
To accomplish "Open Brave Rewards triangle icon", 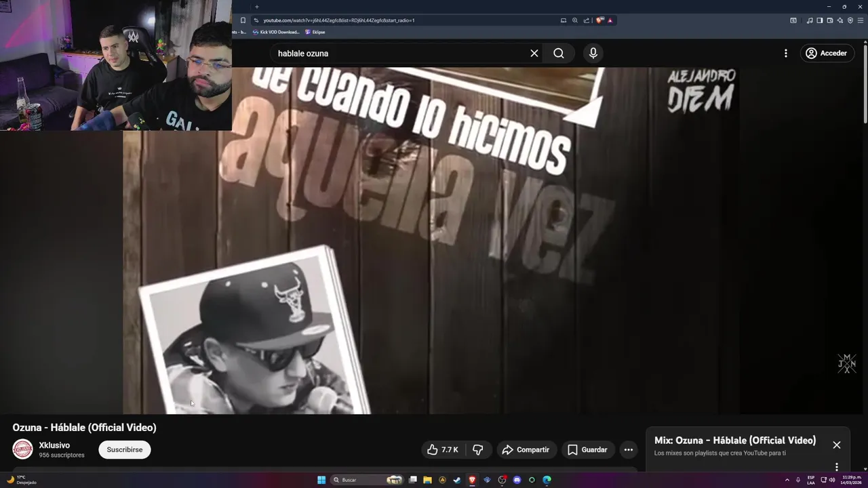I will pos(610,20).
